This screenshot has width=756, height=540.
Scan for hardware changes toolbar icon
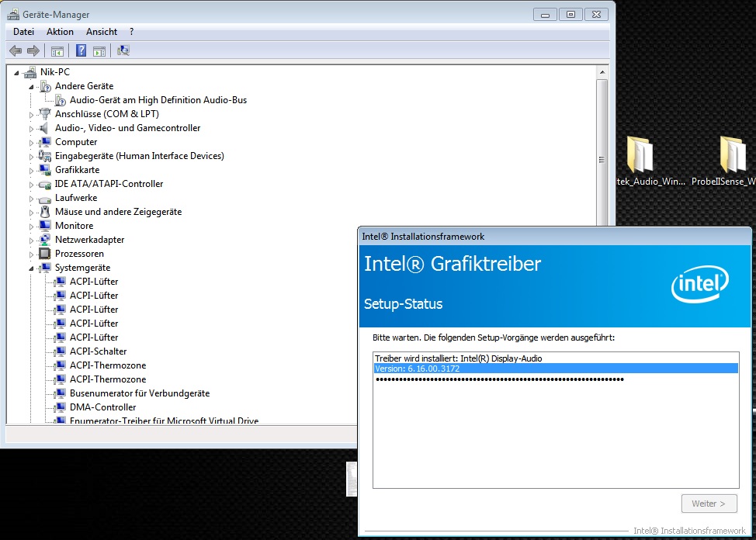pos(123,50)
